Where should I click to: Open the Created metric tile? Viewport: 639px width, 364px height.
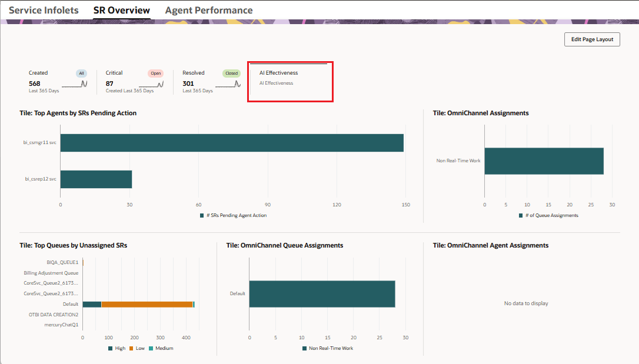[x=58, y=82]
